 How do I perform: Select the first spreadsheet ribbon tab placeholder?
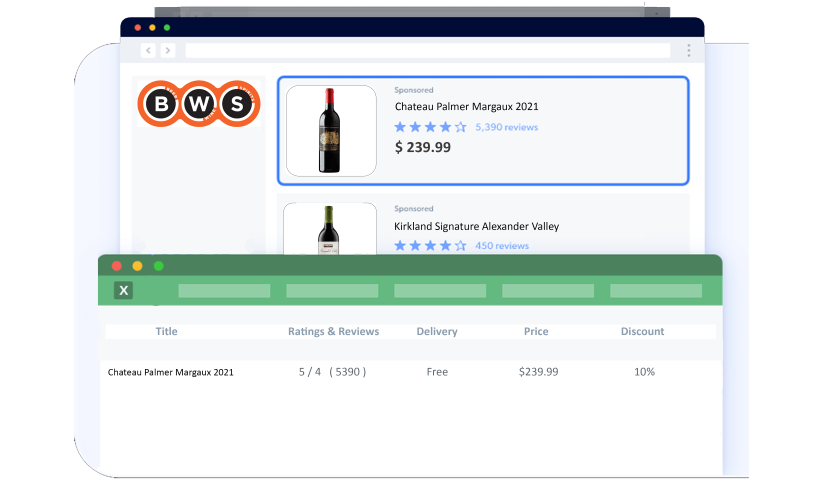(x=224, y=291)
